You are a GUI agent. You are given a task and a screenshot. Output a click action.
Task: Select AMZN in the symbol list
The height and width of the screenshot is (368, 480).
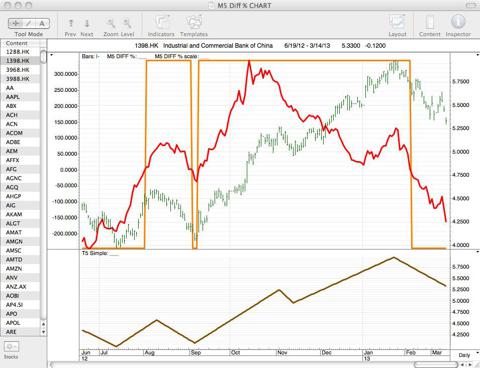(21, 268)
